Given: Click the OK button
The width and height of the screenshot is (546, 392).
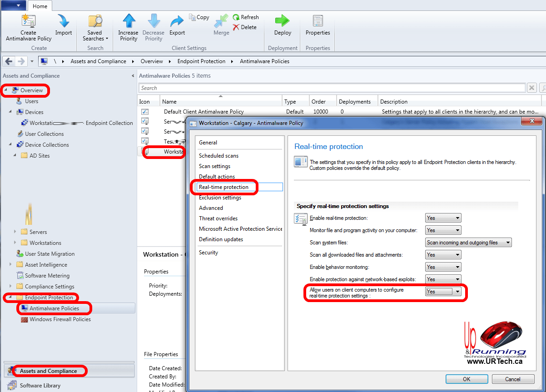Looking at the screenshot, I should [x=467, y=379].
